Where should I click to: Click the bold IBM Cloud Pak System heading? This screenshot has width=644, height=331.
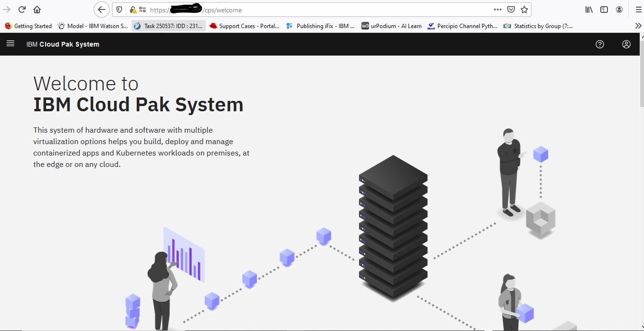pyautogui.click(x=138, y=105)
